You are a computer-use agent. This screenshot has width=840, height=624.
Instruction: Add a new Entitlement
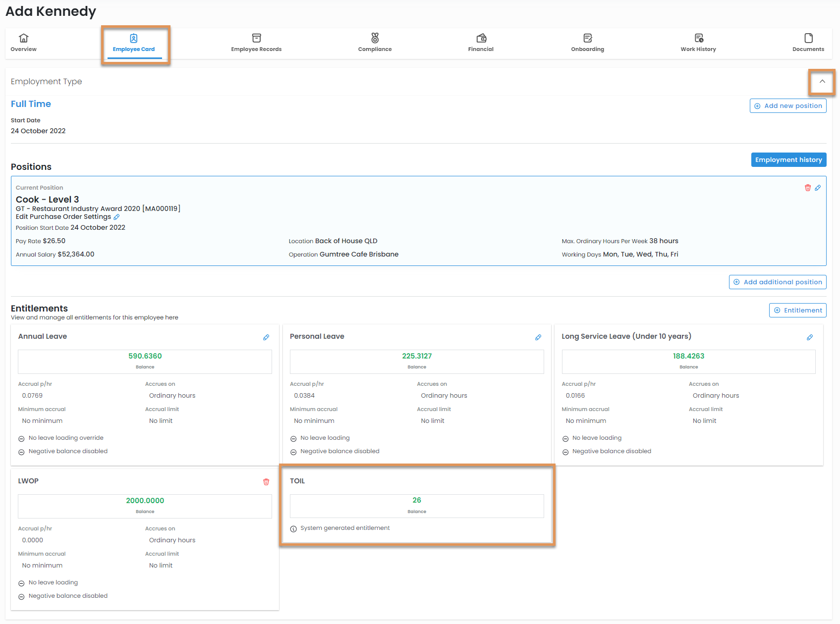pyautogui.click(x=797, y=310)
